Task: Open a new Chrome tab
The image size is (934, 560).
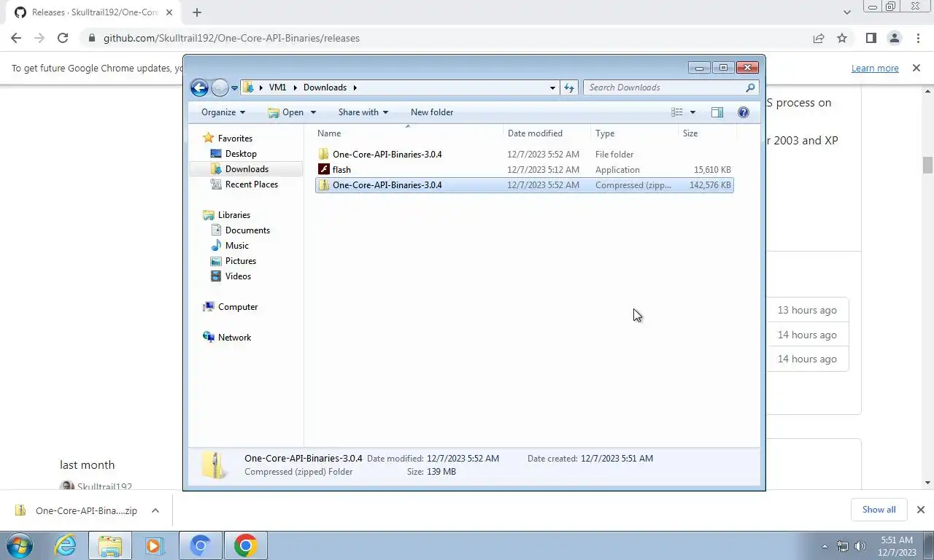Action: pos(196,12)
